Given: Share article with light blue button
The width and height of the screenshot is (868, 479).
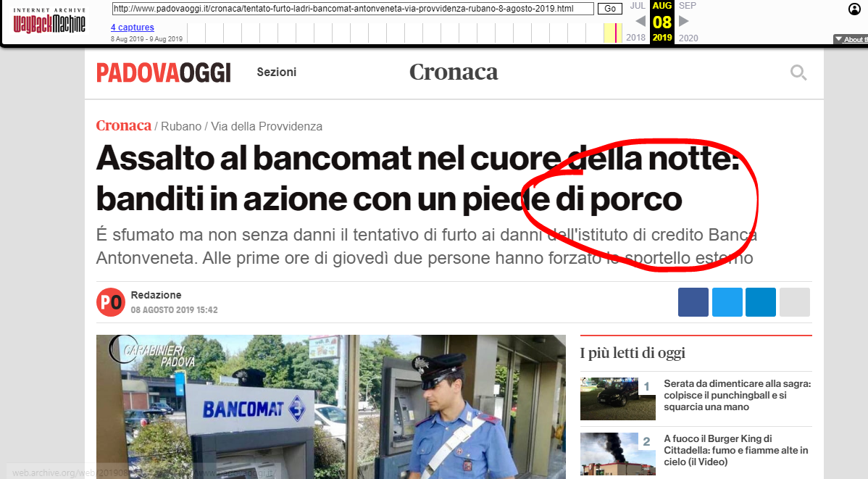Looking at the screenshot, I should pos(727,301).
